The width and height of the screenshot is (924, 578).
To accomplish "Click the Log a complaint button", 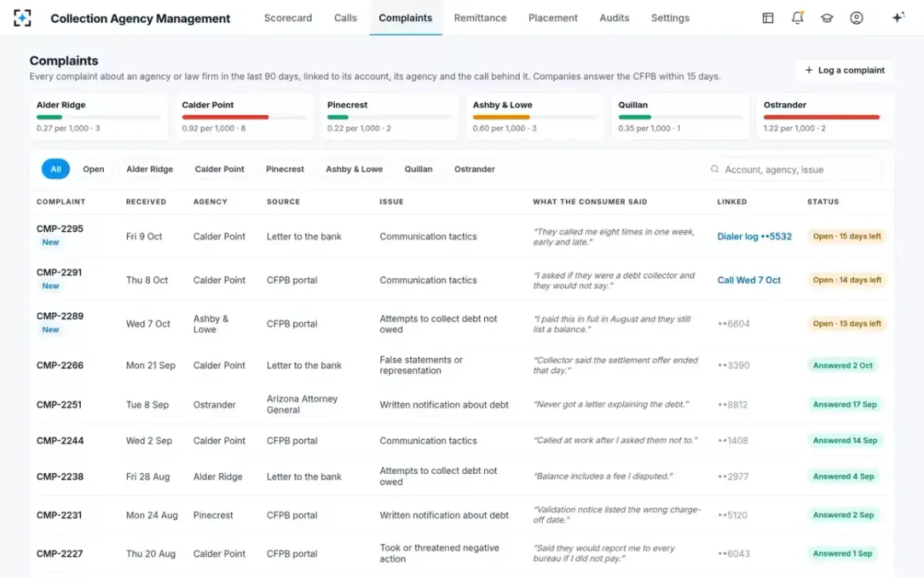I will [845, 70].
